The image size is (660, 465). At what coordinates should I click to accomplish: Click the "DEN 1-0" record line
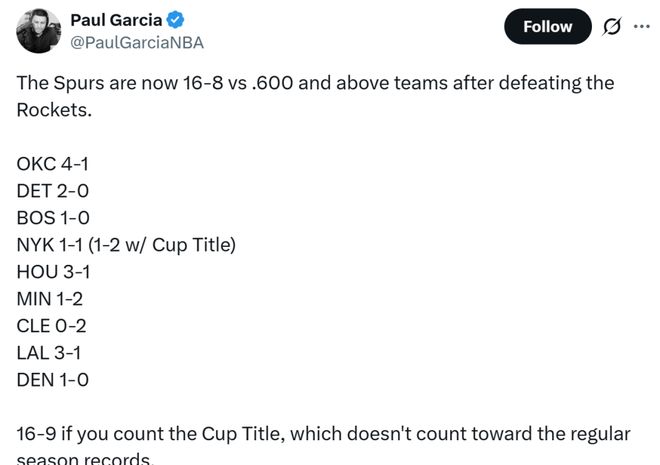pyautogui.click(x=54, y=379)
